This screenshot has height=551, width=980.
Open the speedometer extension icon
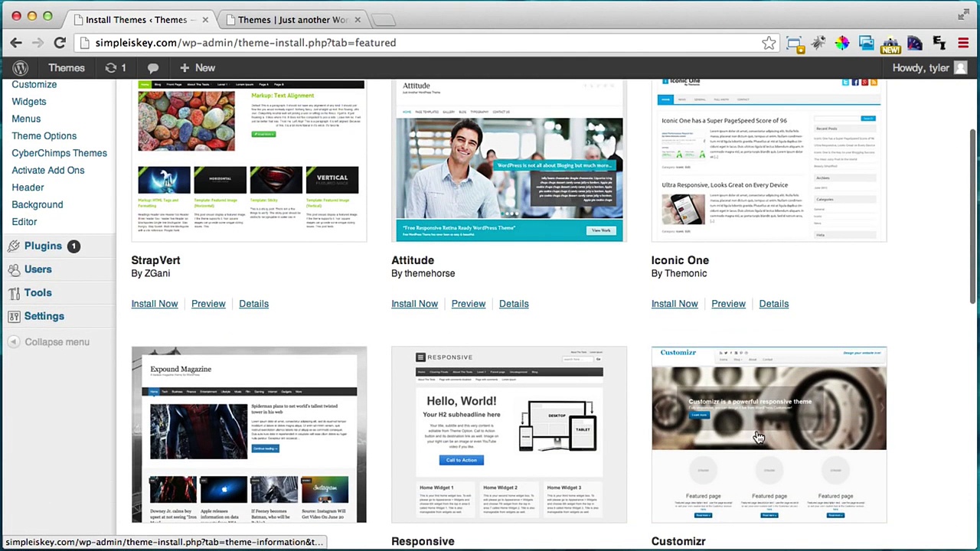[915, 43]
